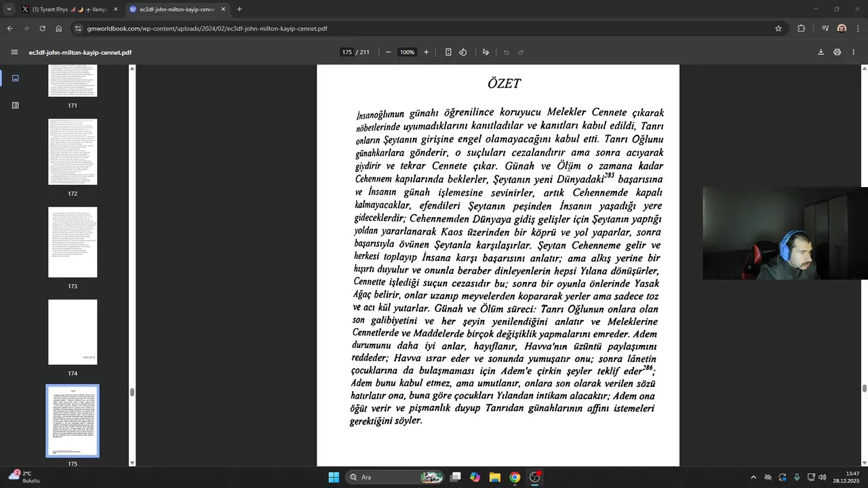The width and height of the screenshot is (868, 488).
Task: Fit the PDF to page
Action: coord(448,52)
